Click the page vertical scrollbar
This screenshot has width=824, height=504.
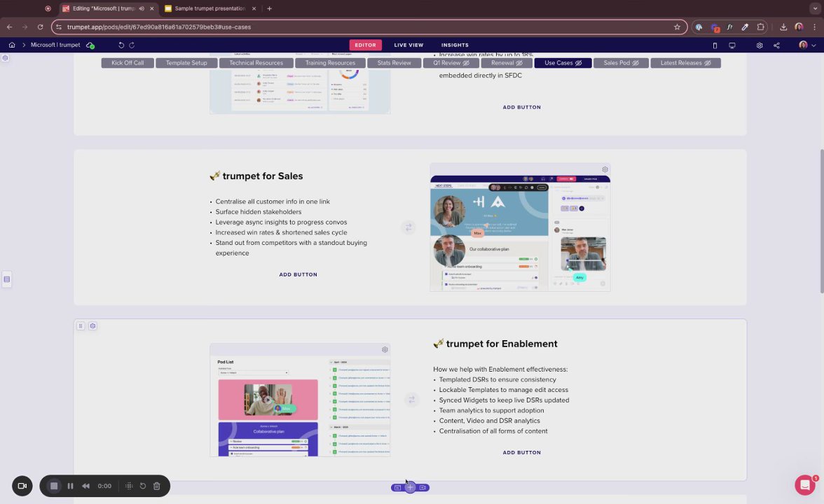coord(821,221)
